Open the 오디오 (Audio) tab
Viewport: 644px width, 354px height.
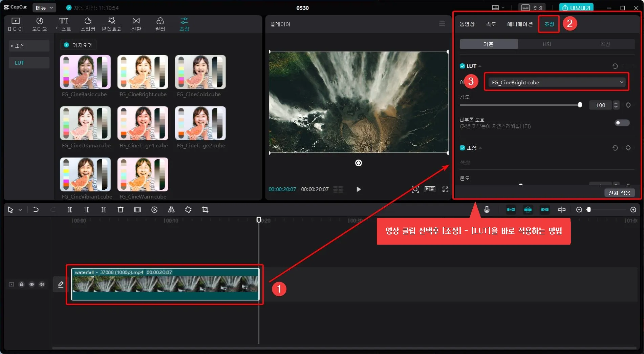(40, 24)
